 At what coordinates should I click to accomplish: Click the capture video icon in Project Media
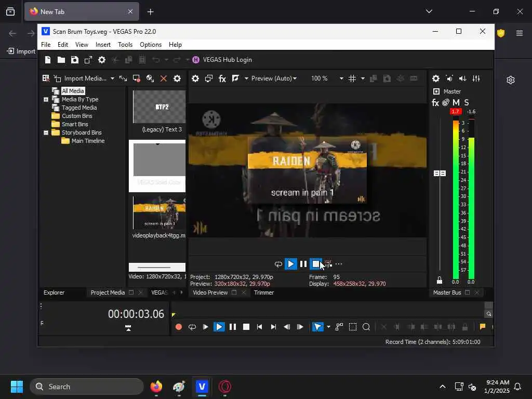click(x=137, y=78)
